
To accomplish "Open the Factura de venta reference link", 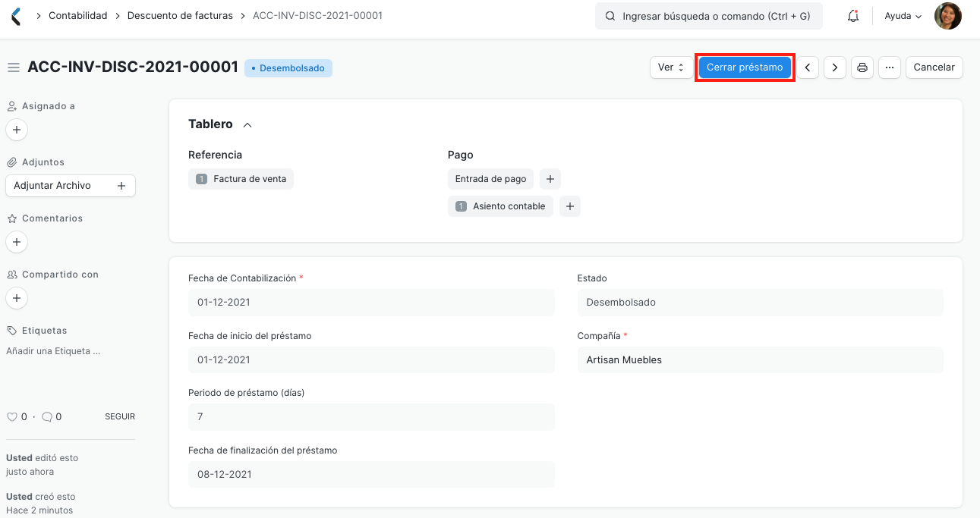I will (x=241, y=179).
